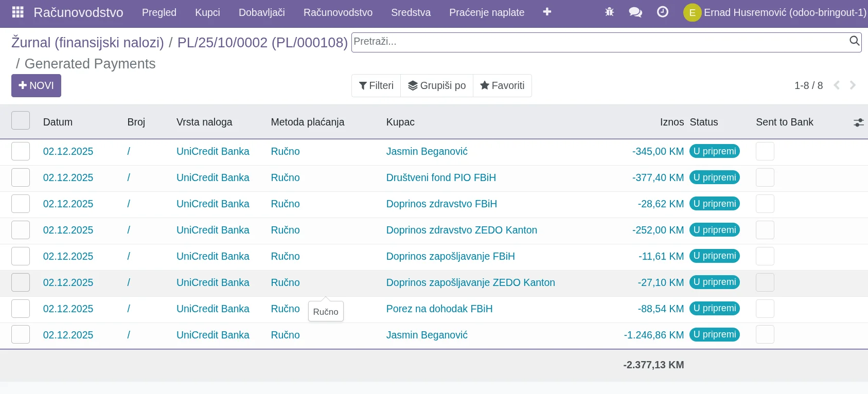This screenshot has width=868, height=394.
Task: Expand the Grupiši po dropdown
Action: (x=437, y=85)
